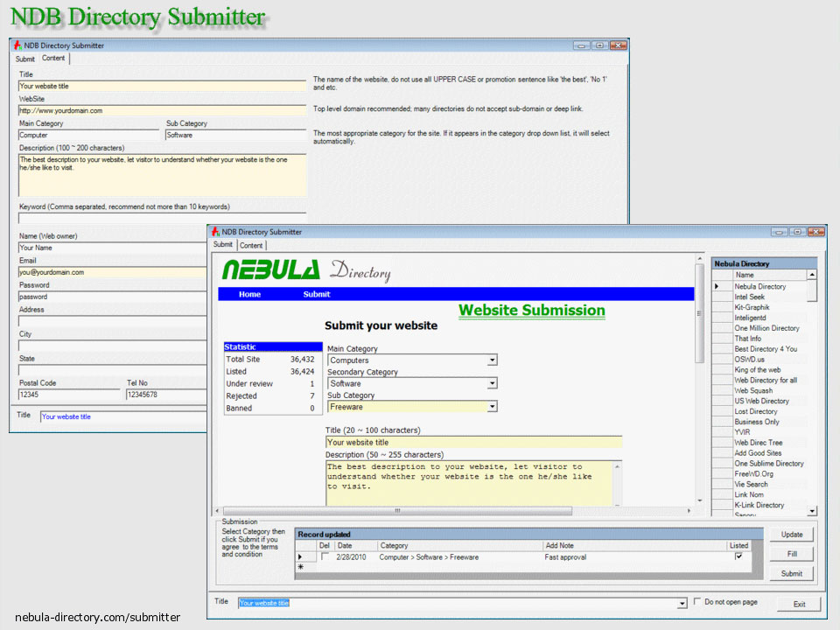Click the Add Note column header
The image size is (840, 630).
(634, 545)
